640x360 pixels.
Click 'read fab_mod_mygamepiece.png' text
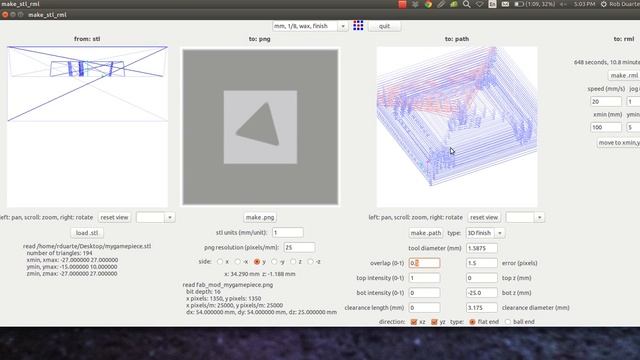[228, 285]
